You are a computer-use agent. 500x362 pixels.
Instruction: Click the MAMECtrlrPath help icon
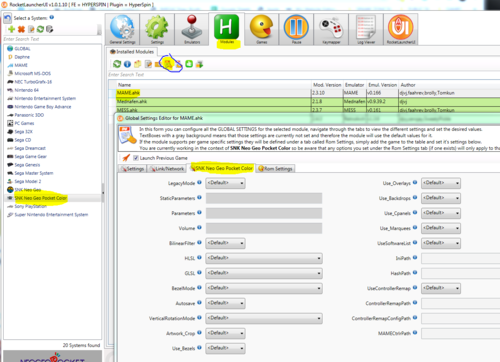(415, 332)
